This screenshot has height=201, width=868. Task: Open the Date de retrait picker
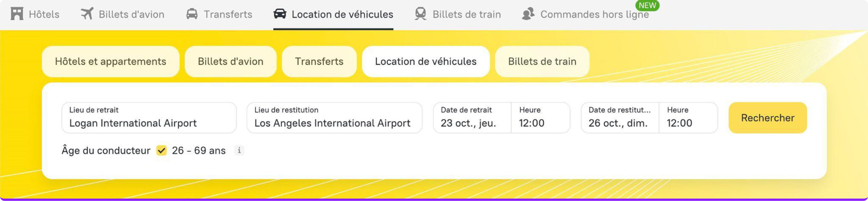point(472,118)
